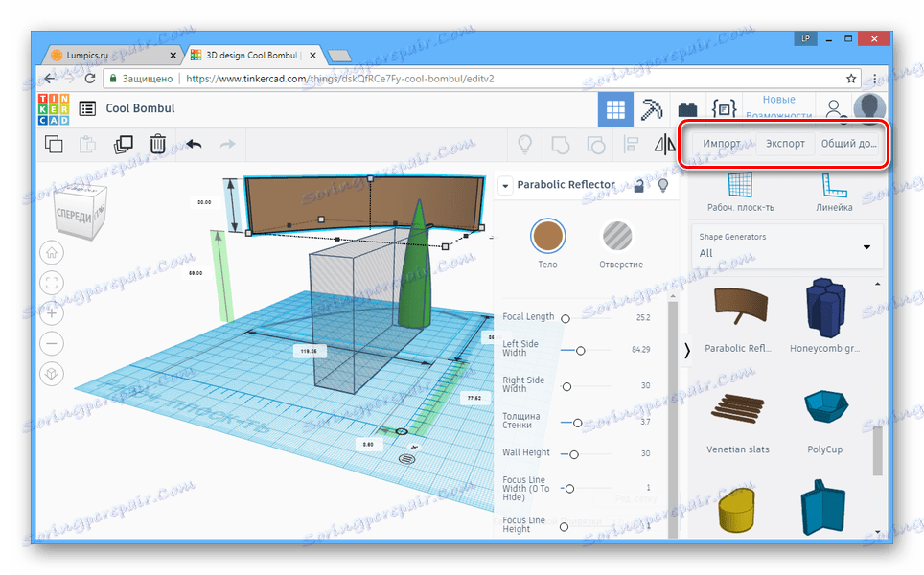The image size is (924, 575).
Task: Select the 3D design Cool Bombul tab
Action: [252, 56]
